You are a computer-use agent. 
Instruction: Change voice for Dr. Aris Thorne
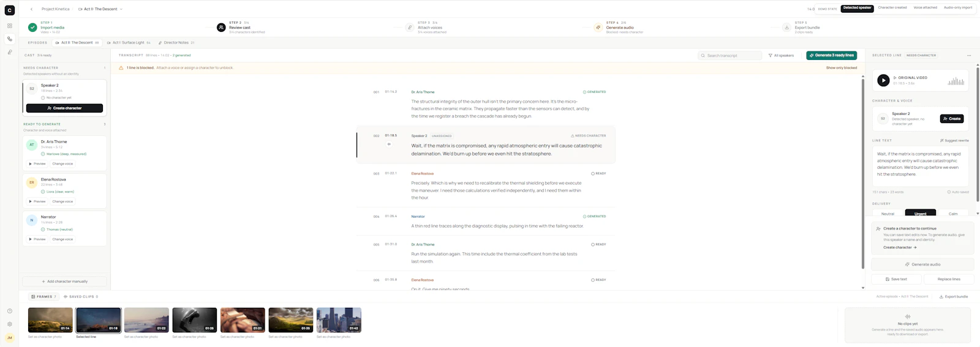pos(62,164)
